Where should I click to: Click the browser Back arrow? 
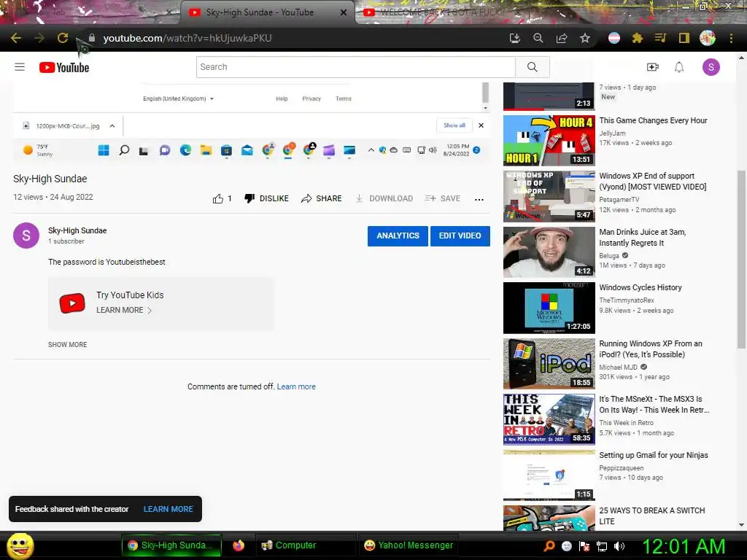click(x=16, y=38)
